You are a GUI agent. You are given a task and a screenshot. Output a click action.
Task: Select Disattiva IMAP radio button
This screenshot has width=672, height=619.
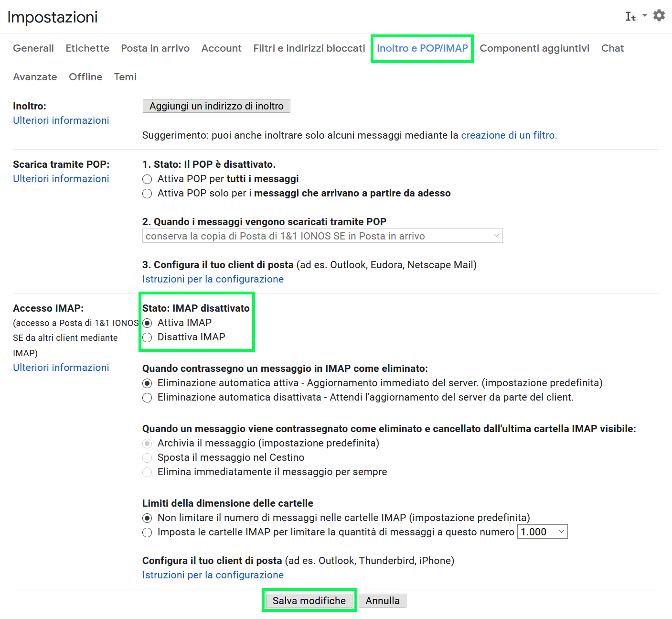coord(147,337)
